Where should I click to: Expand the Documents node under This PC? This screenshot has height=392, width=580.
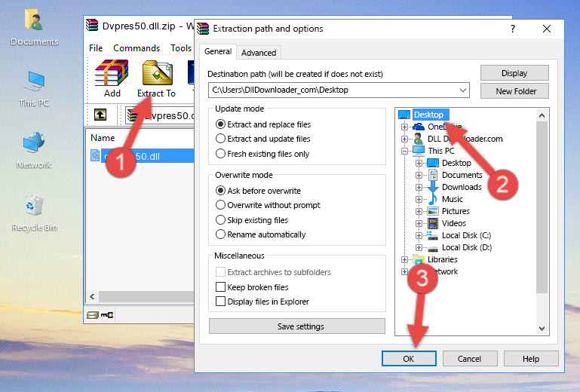point(419,176)
